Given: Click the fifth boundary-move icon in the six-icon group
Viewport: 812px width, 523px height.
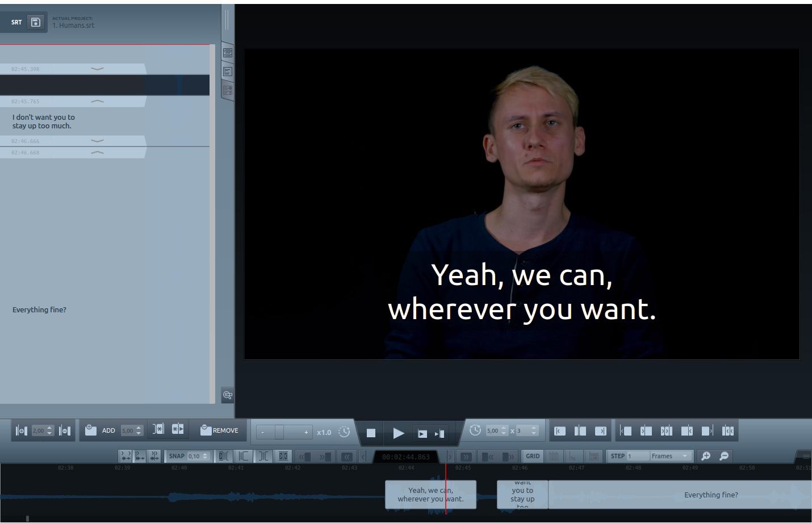Looking at the screenshot, I should point(708,431).
